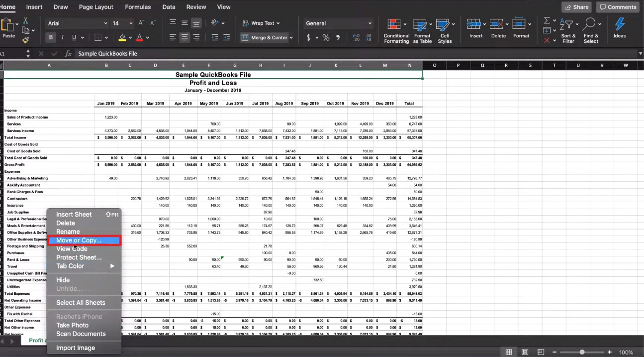
Task: Open Find & Select tool
Action: click(591, 31)
